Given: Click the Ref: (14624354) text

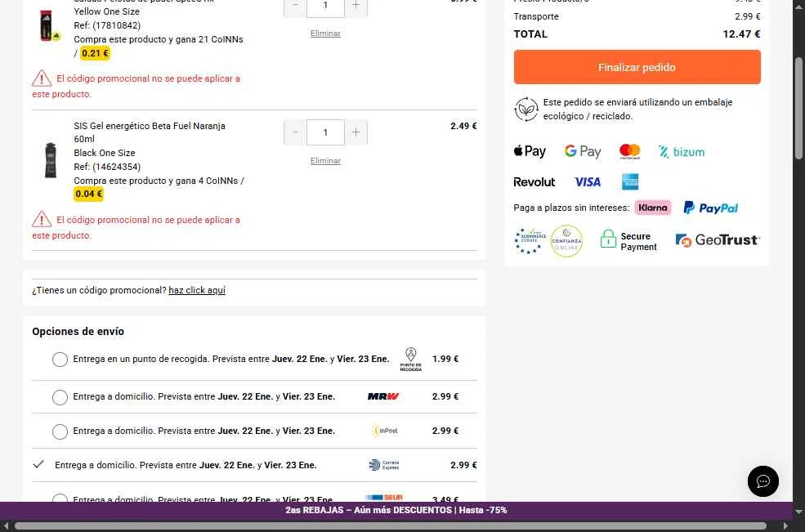Looking at the screenshot, I should (107, 167).
